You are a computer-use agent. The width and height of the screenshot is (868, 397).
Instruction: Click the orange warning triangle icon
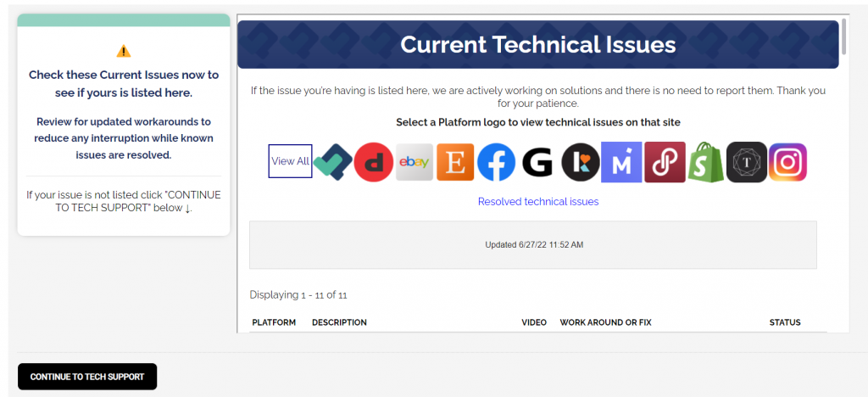[x=124, y=51]
